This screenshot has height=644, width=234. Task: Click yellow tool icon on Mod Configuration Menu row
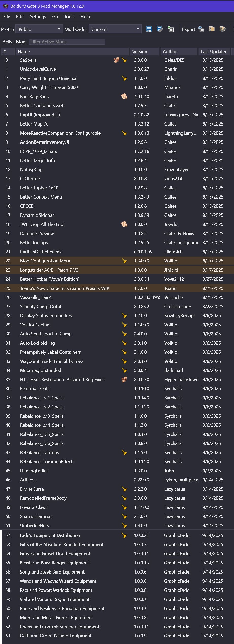click(x=124, y=261)
